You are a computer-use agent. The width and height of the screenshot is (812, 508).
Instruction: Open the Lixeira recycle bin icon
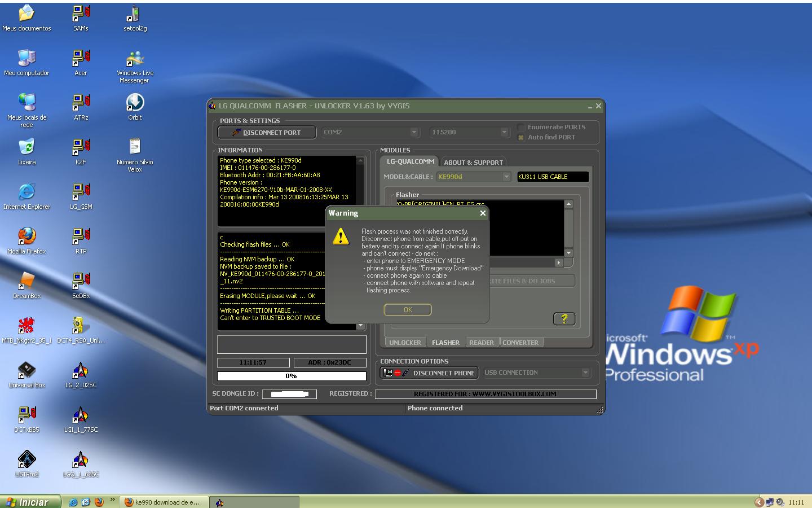tap(27, 152)
